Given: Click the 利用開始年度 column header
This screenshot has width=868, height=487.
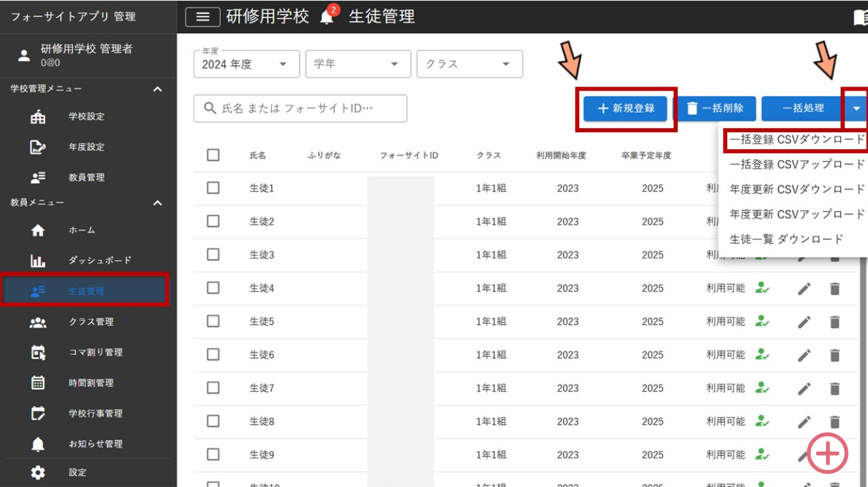Looking at the screenshot, I should [x=561, y=156].
